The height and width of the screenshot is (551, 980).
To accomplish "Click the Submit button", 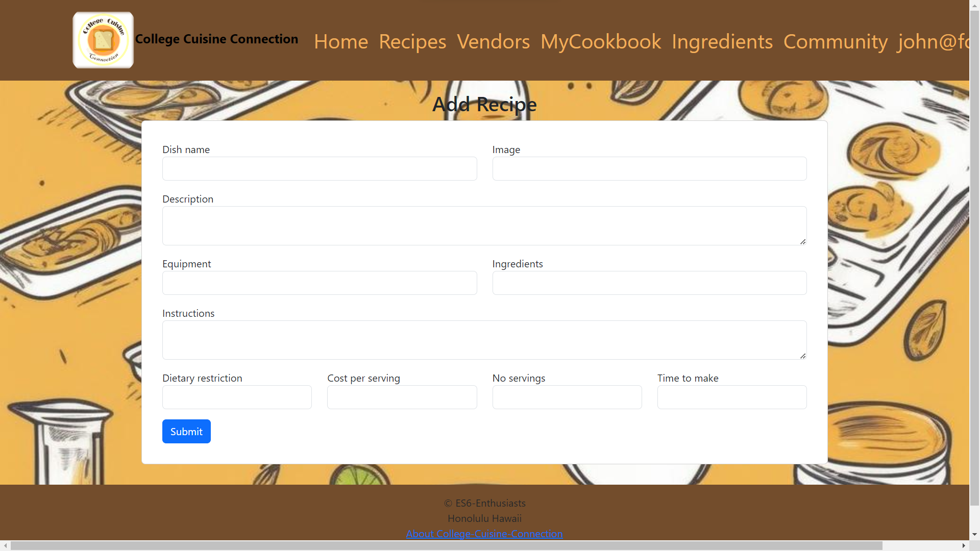I will [186, 431].
